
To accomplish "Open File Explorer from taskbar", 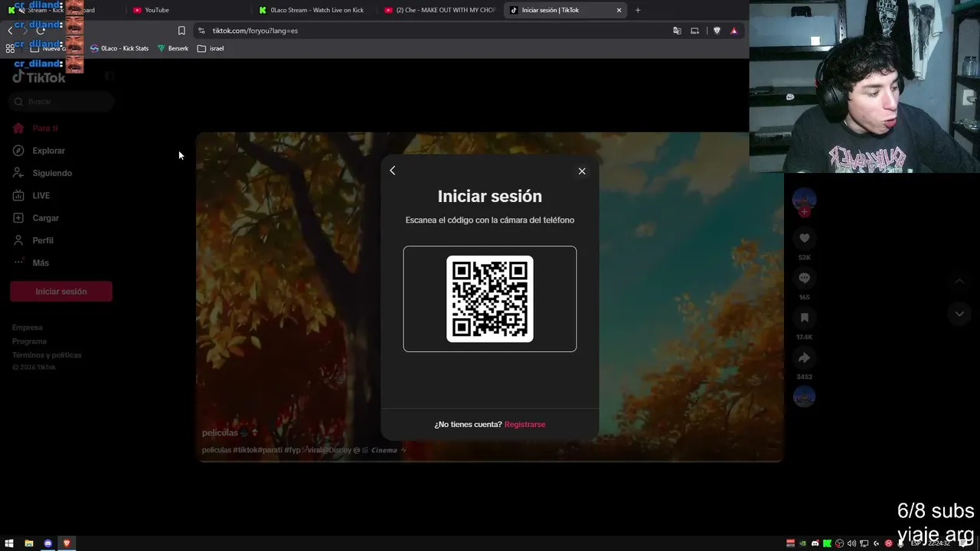I will [x=29, y=543].
